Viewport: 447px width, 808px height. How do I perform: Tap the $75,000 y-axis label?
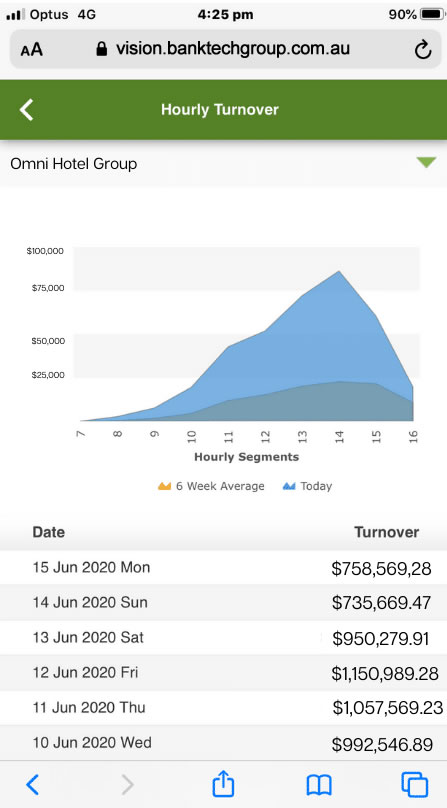47,288
